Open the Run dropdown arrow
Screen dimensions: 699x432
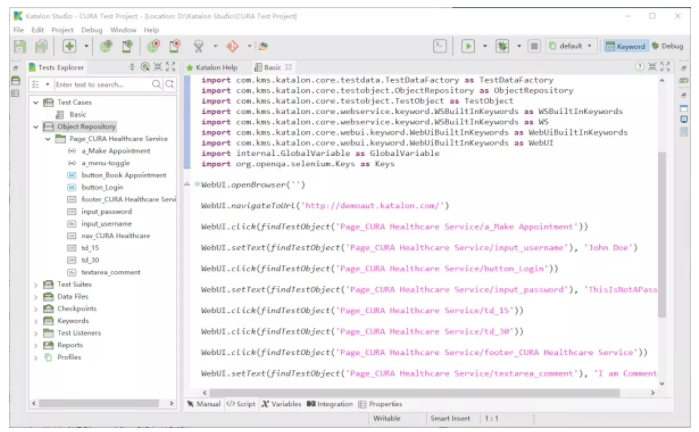point(485,46)
